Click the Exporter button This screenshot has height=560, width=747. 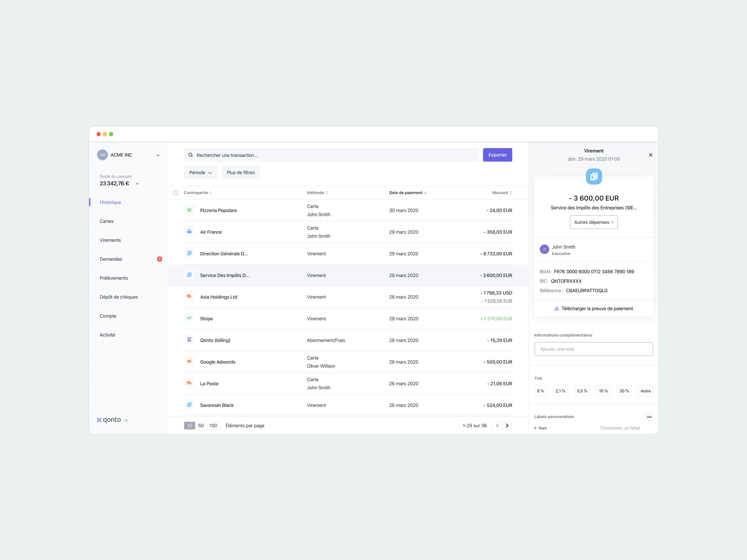point(497,155)
